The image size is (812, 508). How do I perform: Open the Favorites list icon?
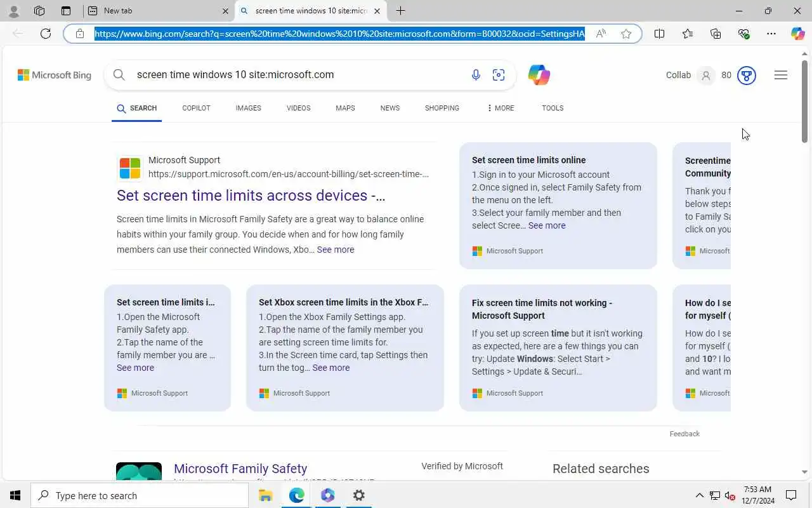(688, 34)
